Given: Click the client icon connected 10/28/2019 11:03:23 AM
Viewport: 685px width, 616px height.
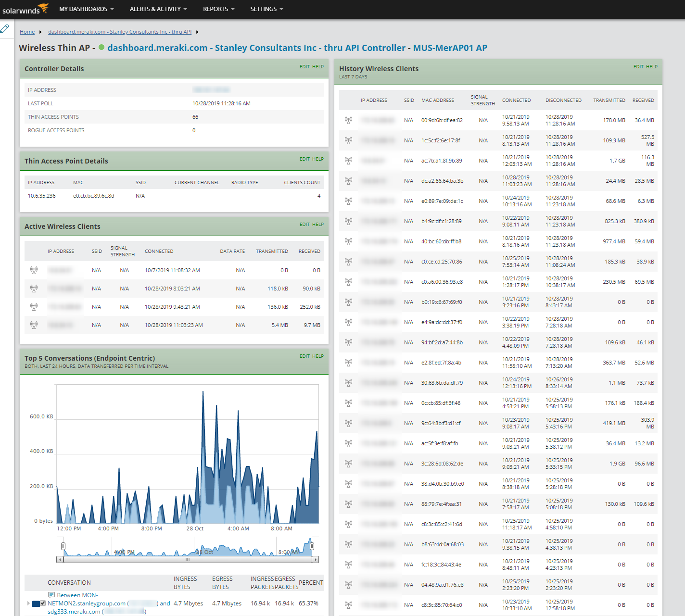Looking at the screenshot, I should click(x=34, y=325).
